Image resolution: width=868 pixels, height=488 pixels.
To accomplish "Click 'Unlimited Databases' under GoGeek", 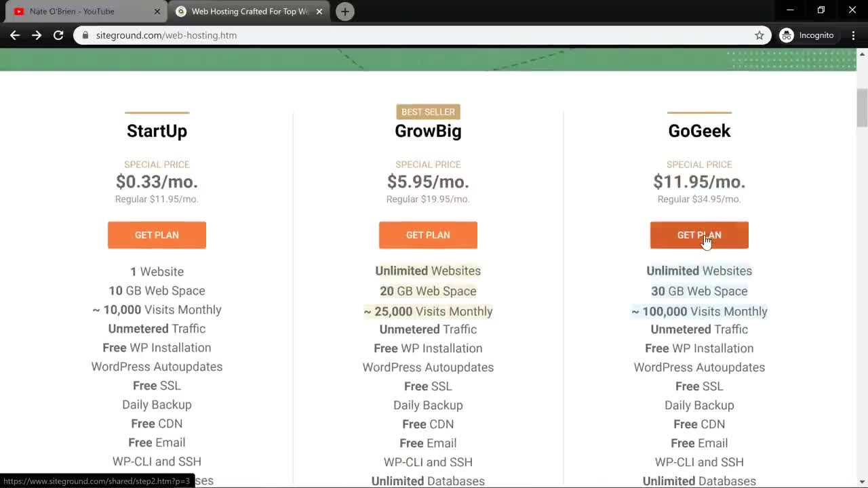I will click(699, 481).
